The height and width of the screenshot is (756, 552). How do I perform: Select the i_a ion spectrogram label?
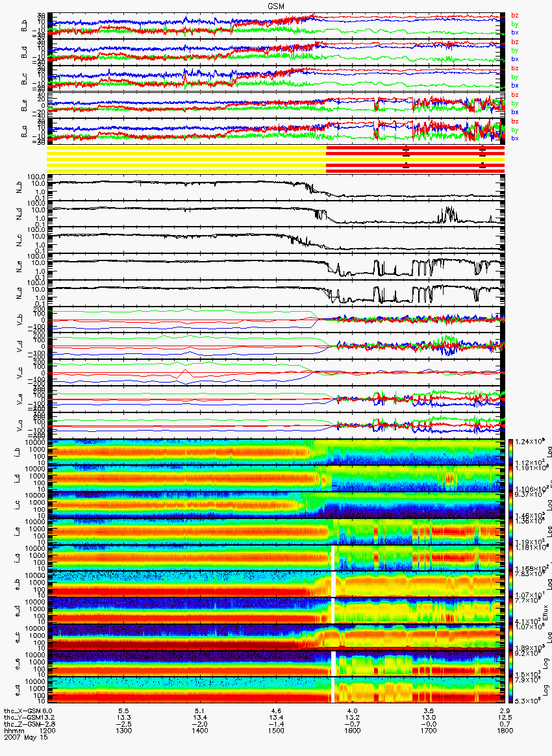pyautogui.click(x=16, y=559)
